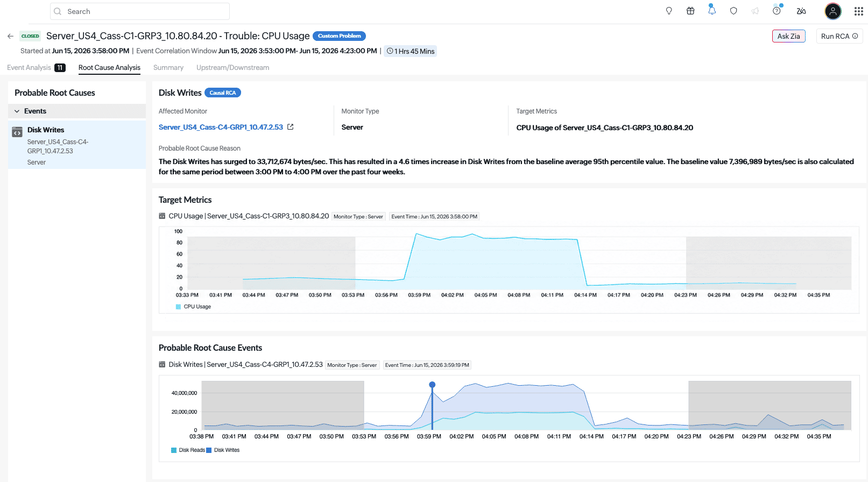Screen dimensions: 868x482
Task: Click the Disk Writes chart monitor icon
Action: 162,364
